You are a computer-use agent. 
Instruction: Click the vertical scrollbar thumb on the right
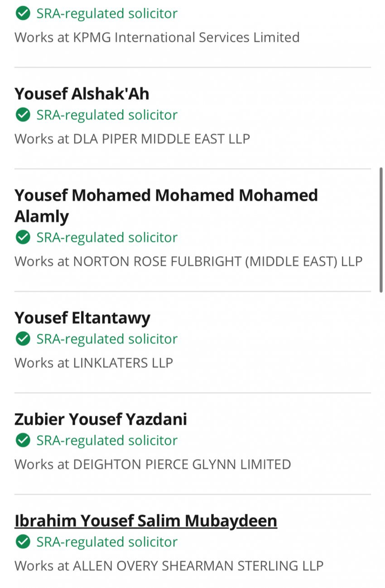point(381,230)
